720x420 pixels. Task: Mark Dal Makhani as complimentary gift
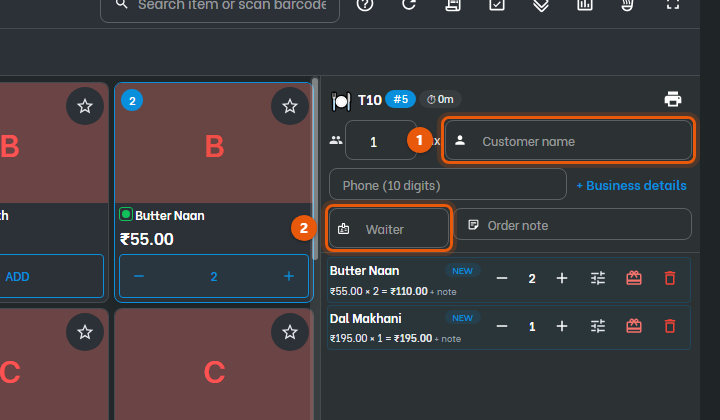click(x=634, y=326)
